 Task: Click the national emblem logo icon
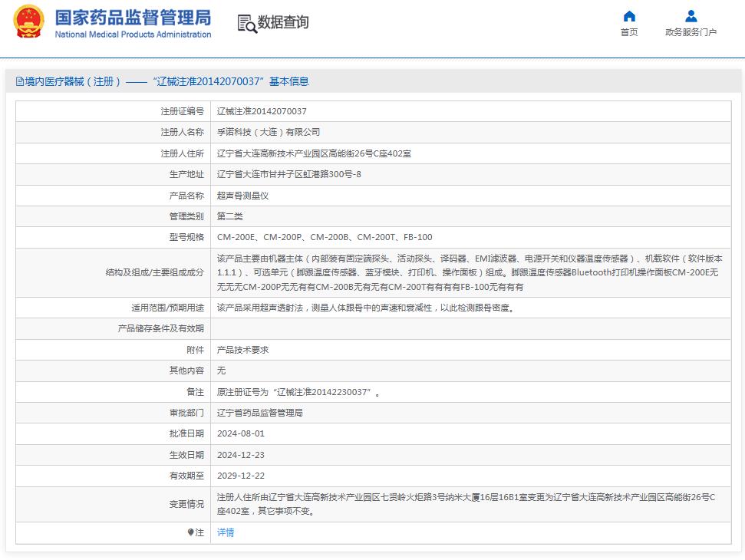(29, 22)
